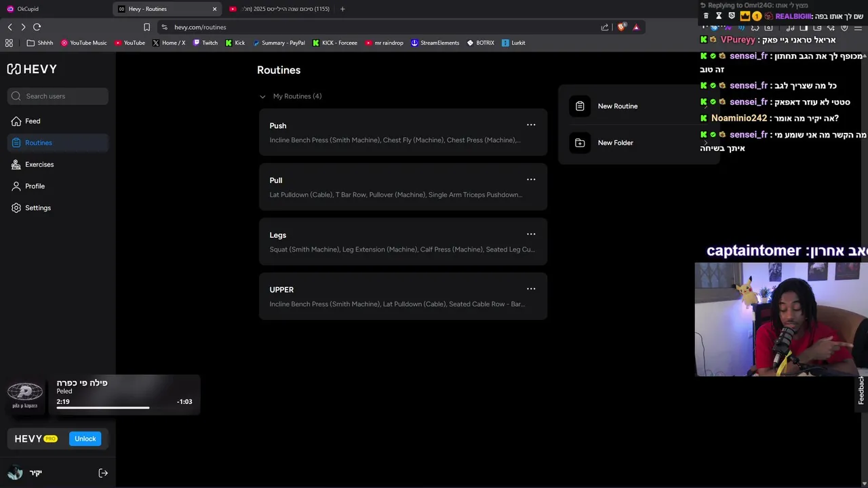Viewport: 868px width, 488px height.
Task: Click the ban shield icon in chat
Action: pyautogui.click(x=731, y=16)
